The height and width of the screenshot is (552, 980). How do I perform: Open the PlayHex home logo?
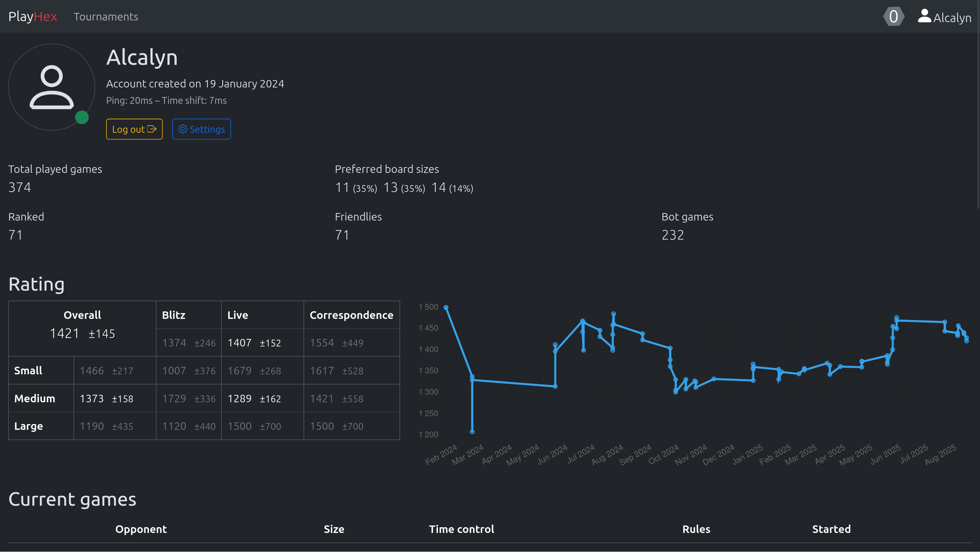[33, 17]
